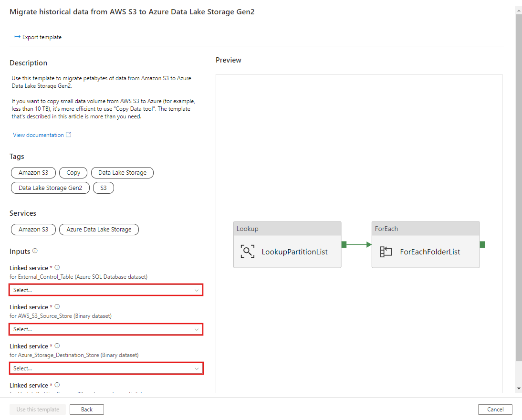Click the green port on the ForEach activity
The image size is (522, 420).
click(x=482, y=244)
